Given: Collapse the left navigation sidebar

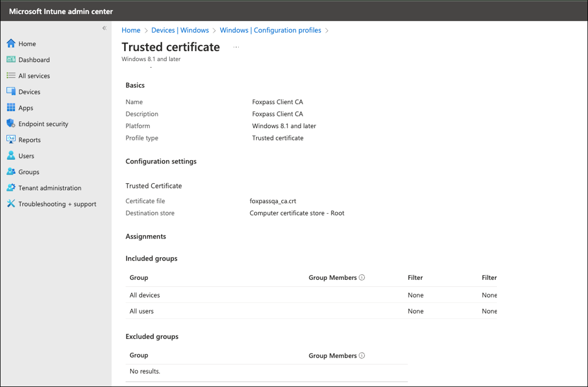Looking at the screenshot, I should (x=104, y=28).
